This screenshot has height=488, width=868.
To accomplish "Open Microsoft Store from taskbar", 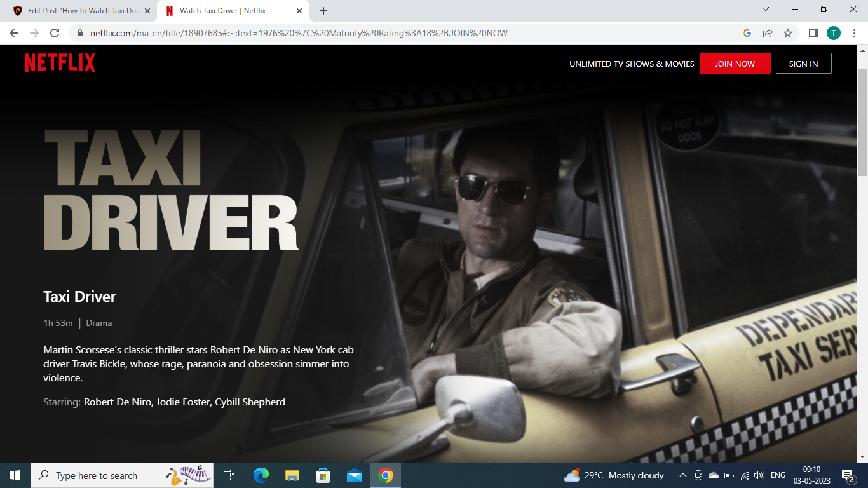I will [323, 475].
